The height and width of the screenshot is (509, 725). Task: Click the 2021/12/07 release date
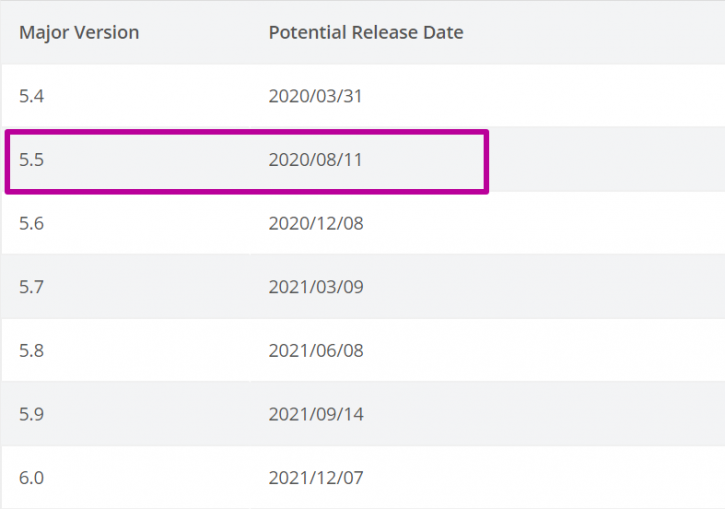click(316, 478)
